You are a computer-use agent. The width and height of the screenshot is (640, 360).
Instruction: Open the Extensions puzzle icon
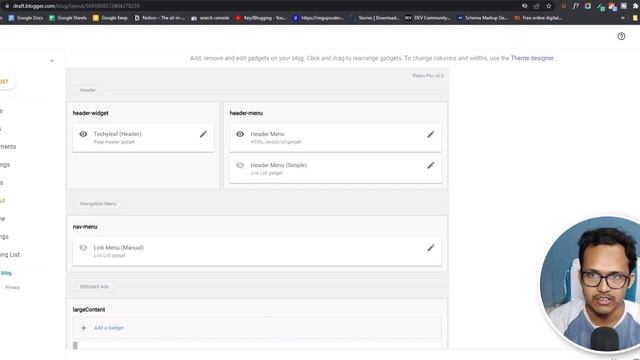coord(636,6)
